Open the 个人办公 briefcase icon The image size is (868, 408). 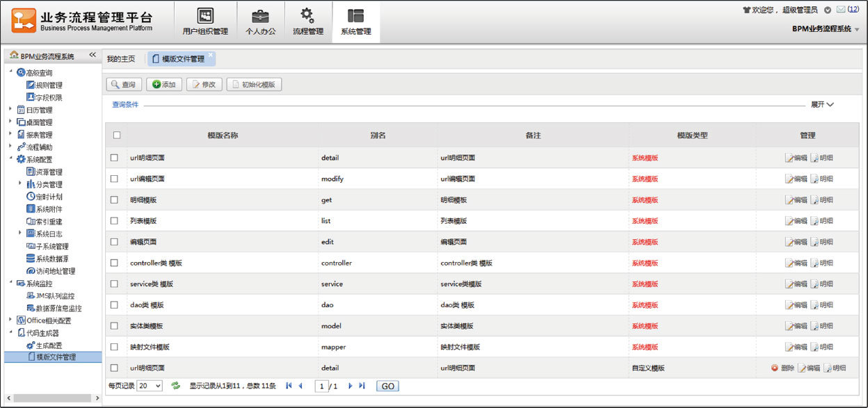coord(260,17)
